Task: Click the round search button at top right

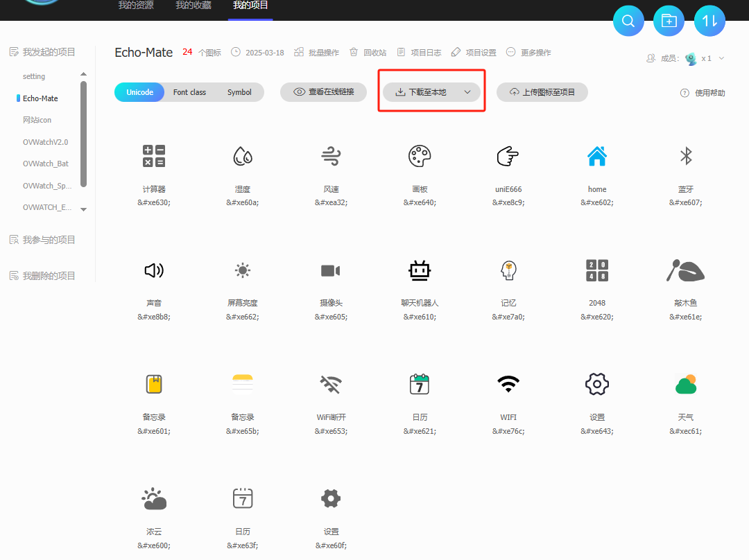Action: (628, 21)
